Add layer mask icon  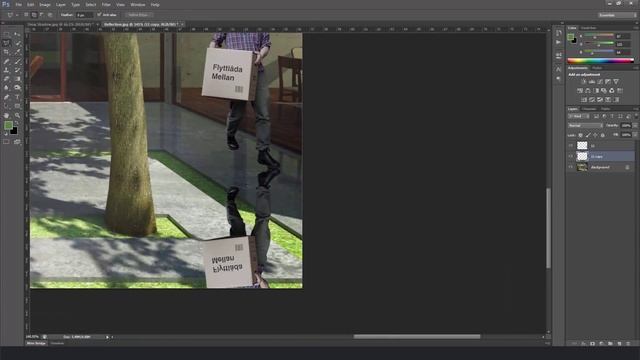click(x=592, y=344)
